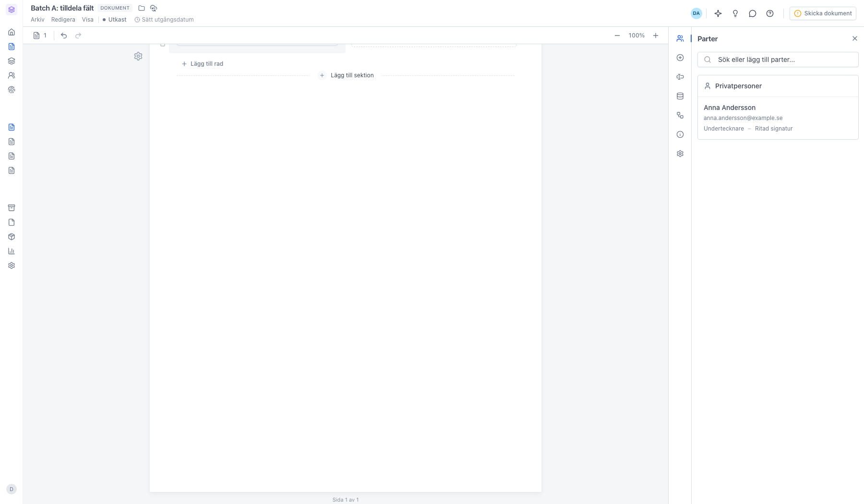Image resolution: width=864 pixels, height=504 pixels.
Task: Undo the last action
Action: [64, 36]
